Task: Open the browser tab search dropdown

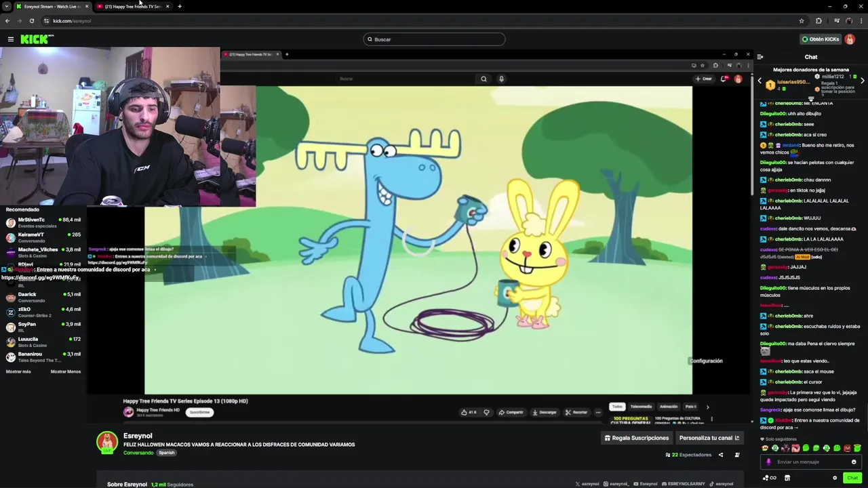Action: point(6,6)
